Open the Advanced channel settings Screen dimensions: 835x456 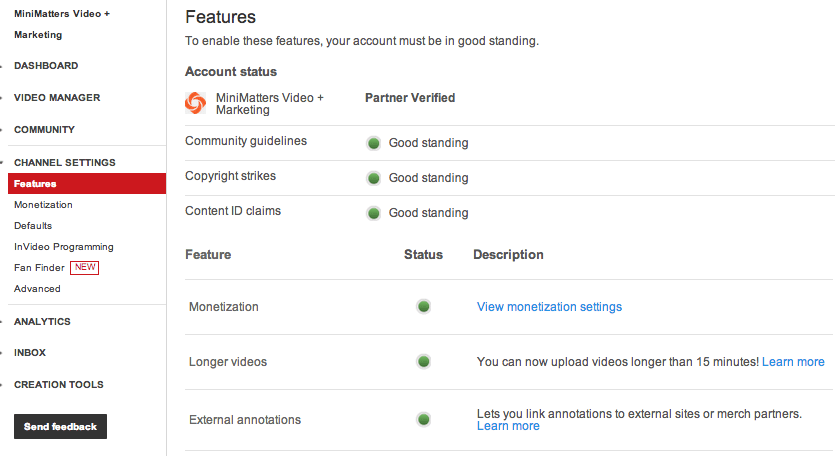37,289
